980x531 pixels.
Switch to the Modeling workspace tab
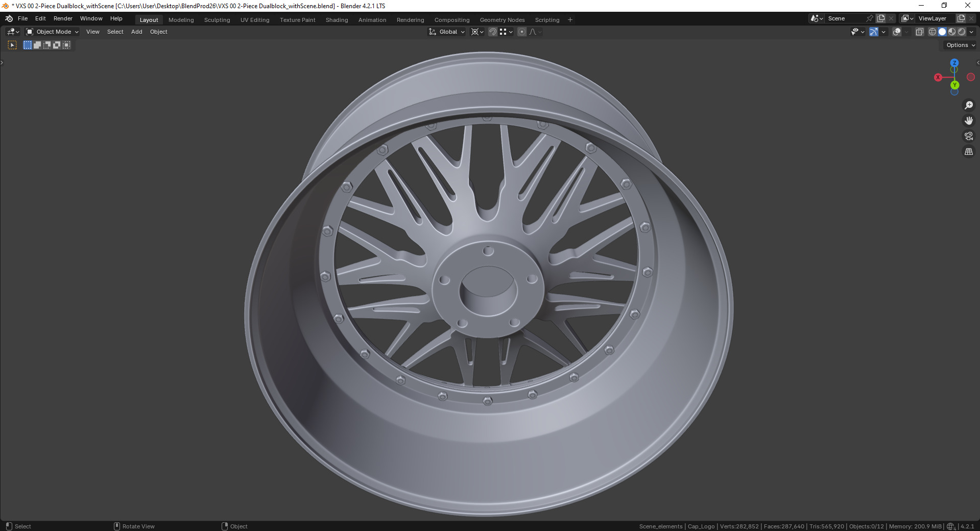click(x=181, y=20)
